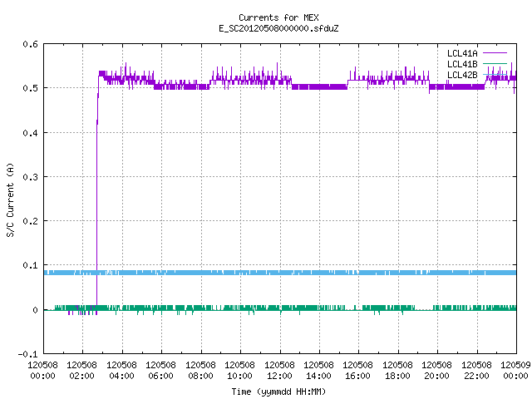Screen dimensions: 532x399
Task: Click the 0.3 y-axis tick label
Action: (30, 177)
